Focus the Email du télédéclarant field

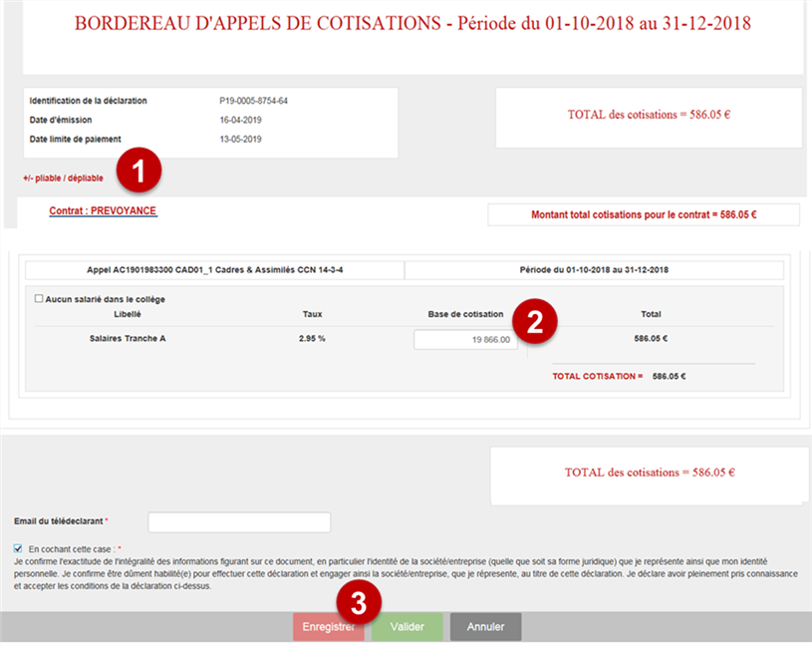[239, 522]
